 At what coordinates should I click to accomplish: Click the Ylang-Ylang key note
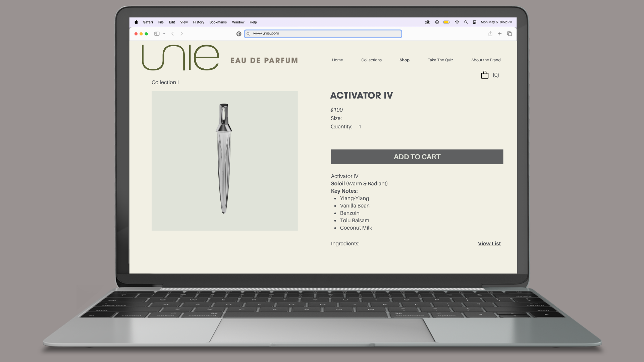coord(355,198)
